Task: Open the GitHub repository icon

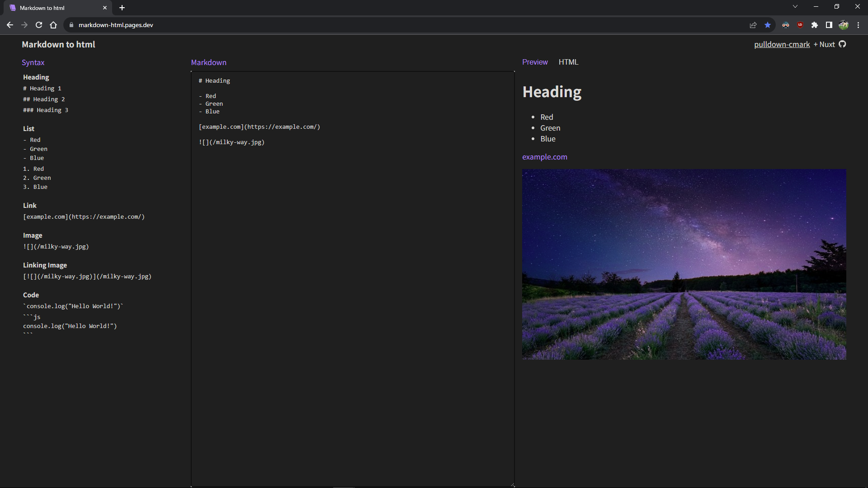Action: (x=842, y=44)
